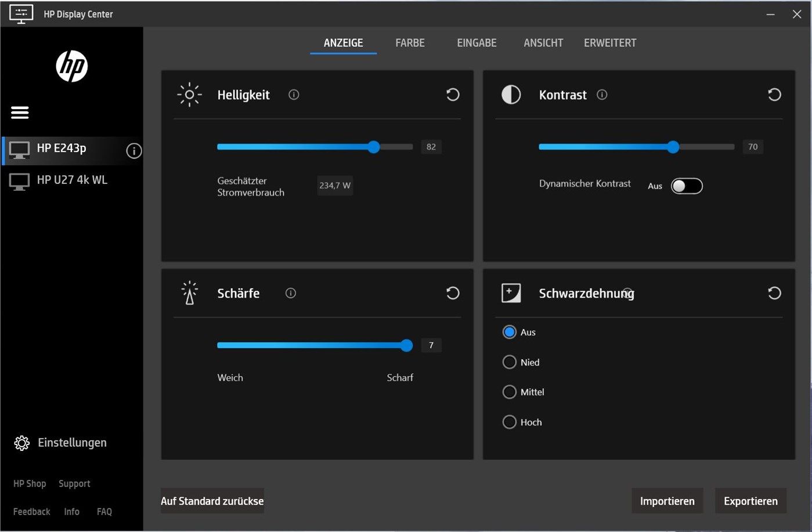Select Mittel for Schwarzdehnung
This screenshot has height=532, width=812.
(509, 392)
